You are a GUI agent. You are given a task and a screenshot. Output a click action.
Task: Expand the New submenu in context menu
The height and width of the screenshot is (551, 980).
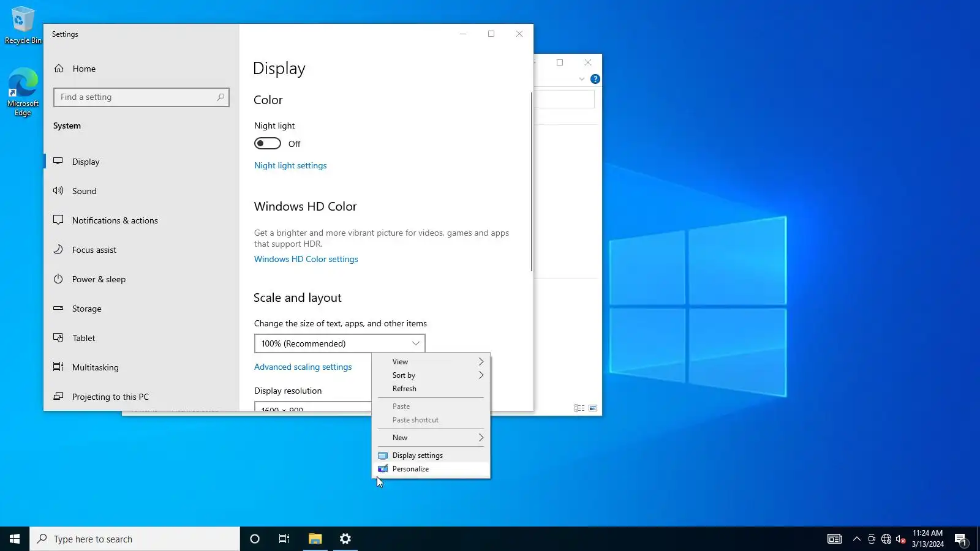431,438
